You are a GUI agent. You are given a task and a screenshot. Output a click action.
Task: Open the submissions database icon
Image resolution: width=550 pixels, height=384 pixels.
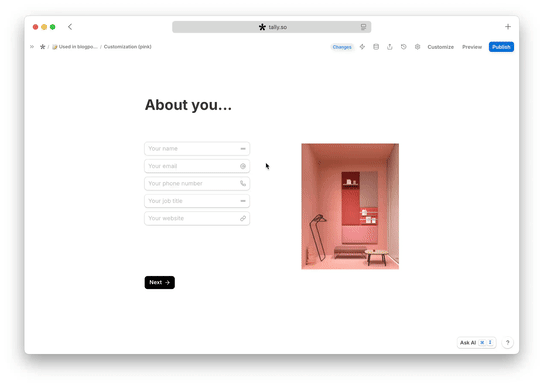pos(376,47)
